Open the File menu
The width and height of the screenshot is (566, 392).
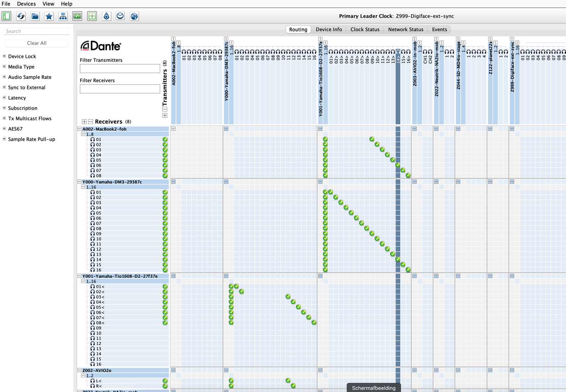coord(6,4)
